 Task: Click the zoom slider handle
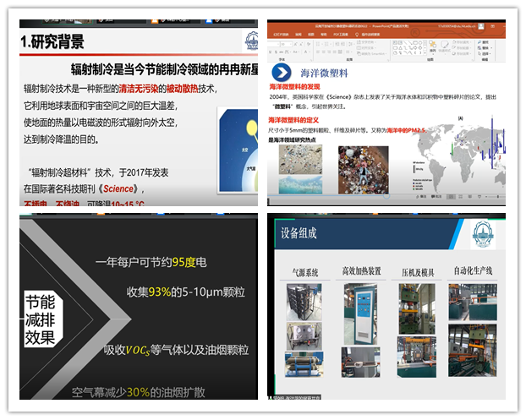click(x=498, y=197)
